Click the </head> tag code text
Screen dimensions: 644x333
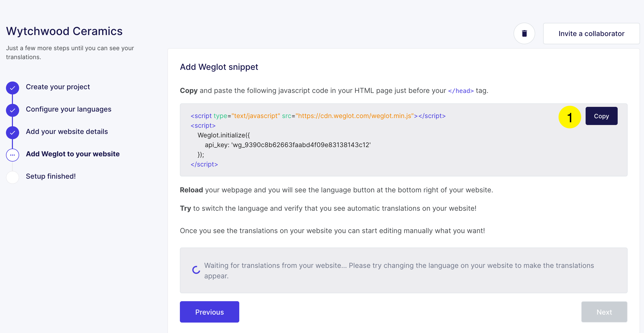point(461,91)
